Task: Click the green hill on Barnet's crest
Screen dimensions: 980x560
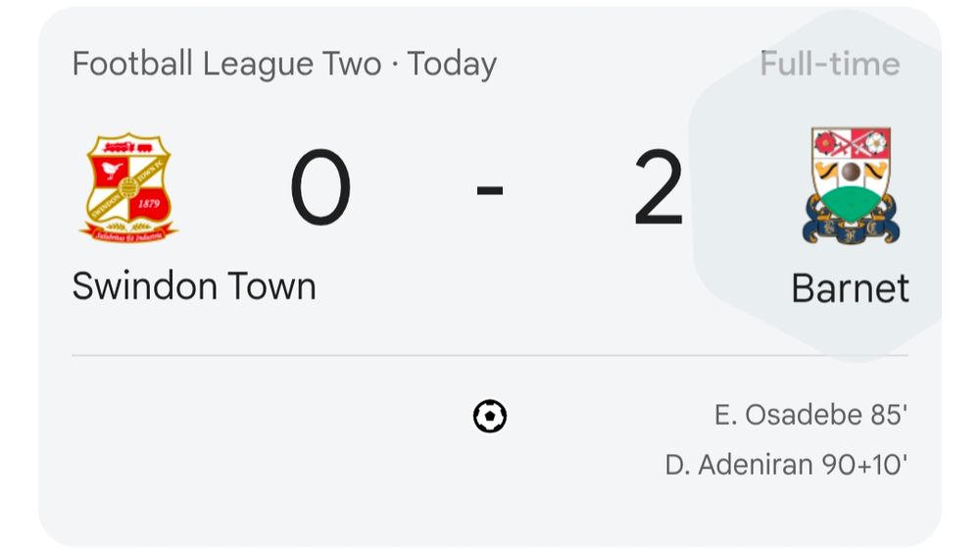Action: 851,201
